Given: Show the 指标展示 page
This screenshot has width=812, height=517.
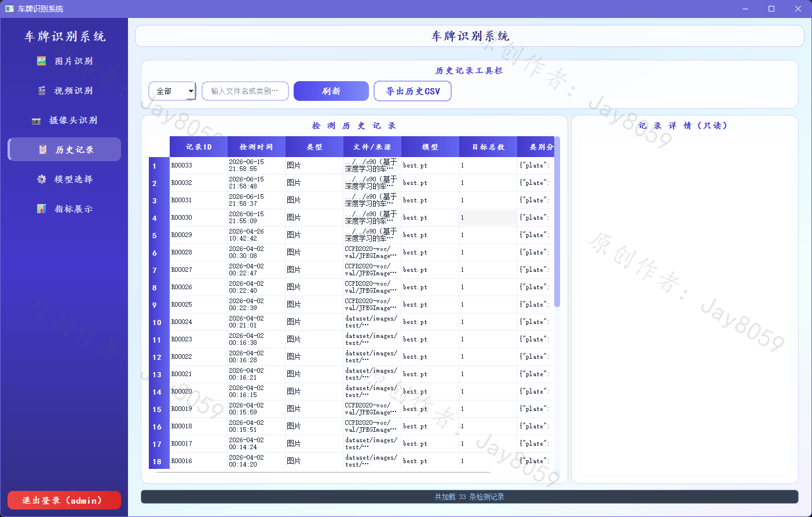Looking at the screenshot, I should point(64,209).
